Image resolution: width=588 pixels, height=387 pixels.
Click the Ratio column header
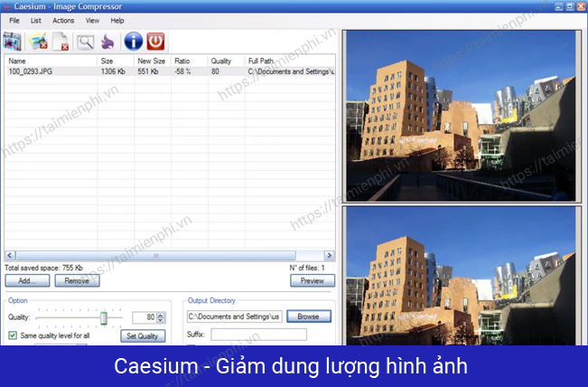click(189, 61)
